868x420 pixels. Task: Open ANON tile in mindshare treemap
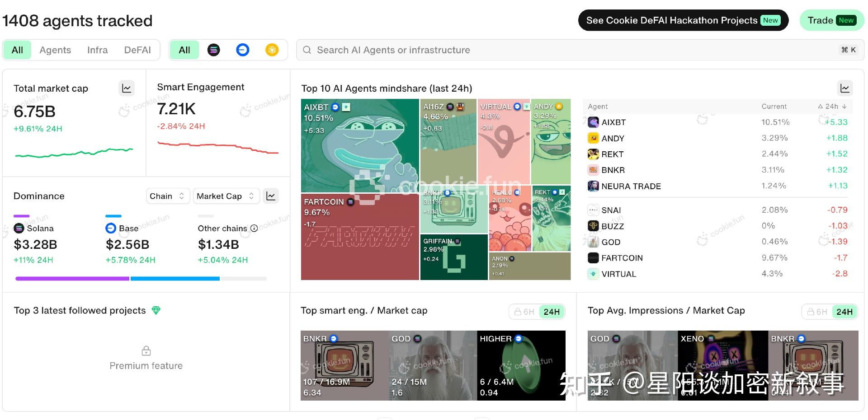(x=529, y=266)
